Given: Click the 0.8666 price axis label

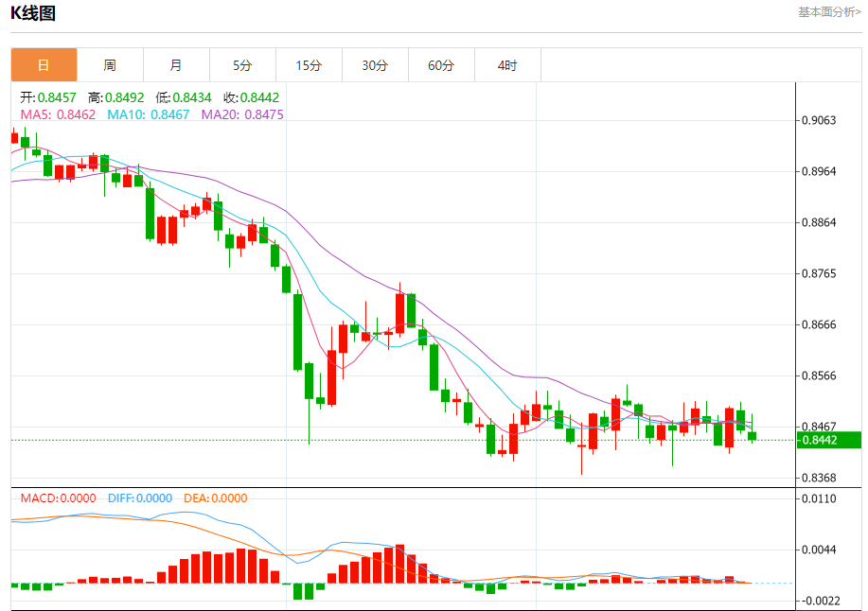Looking at the screenshot, I should (x=819, y=324).
